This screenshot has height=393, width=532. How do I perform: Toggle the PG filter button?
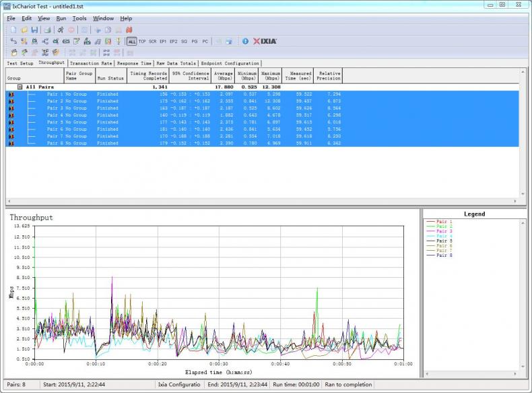coord(195,41)
